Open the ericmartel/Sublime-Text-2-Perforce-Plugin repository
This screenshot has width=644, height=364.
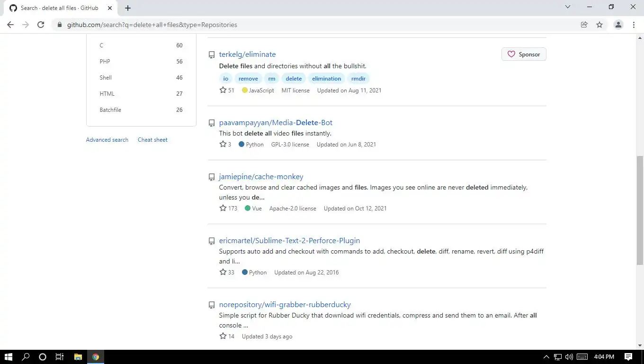289,241
